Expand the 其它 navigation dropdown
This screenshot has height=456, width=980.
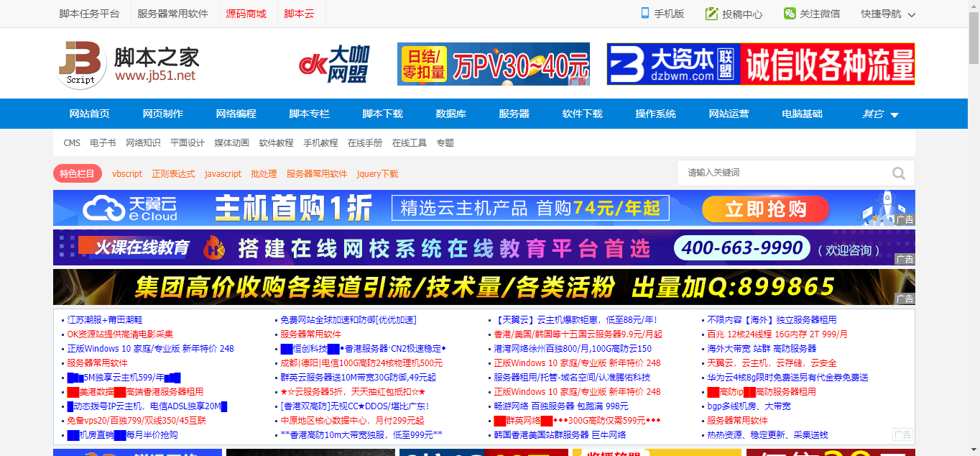coord(880,114)
